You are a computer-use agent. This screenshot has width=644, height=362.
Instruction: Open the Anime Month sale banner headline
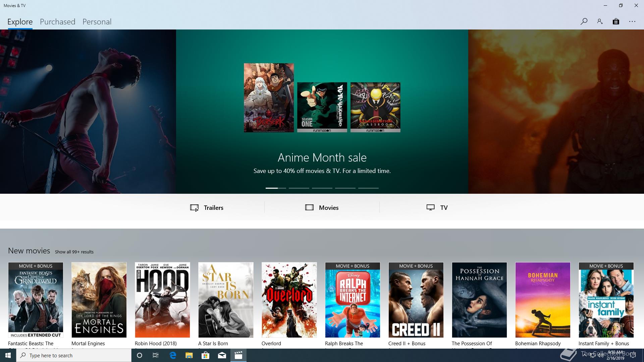[x=322, y=158]
